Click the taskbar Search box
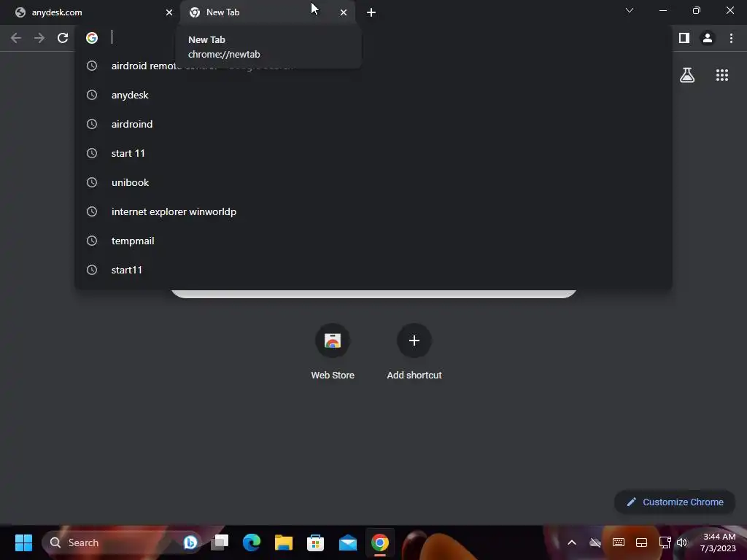Screen dimensions: 747x560 pyautogui.click(x=122, y=542)
